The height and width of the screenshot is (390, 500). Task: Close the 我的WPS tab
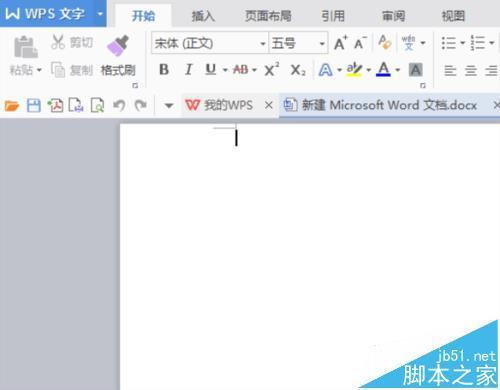point(269,105)
